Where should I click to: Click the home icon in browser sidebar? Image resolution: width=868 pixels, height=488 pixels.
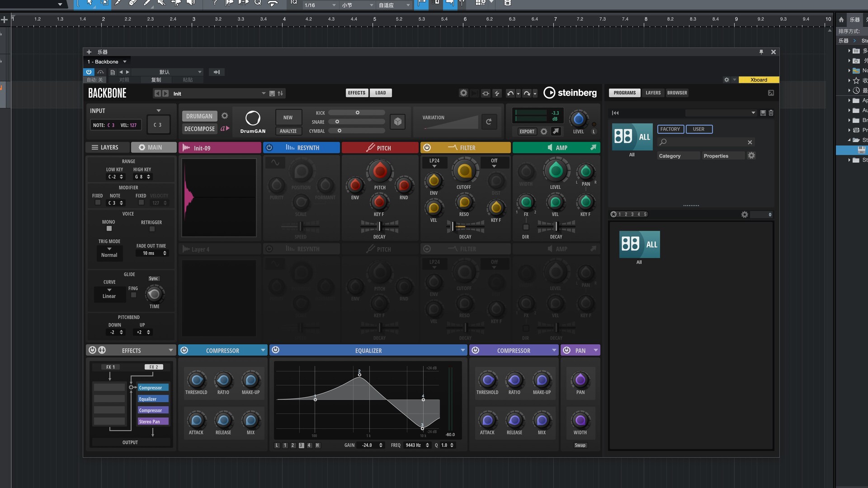[x=841, y=19]
